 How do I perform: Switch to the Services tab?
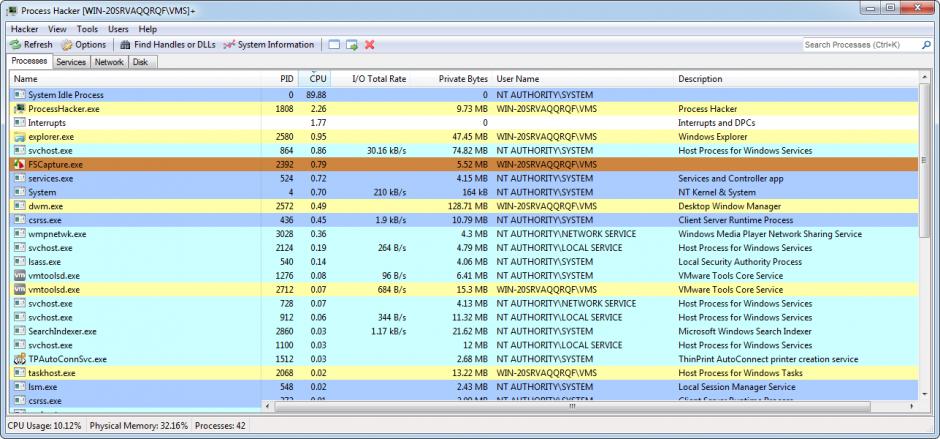coord(70,62)
